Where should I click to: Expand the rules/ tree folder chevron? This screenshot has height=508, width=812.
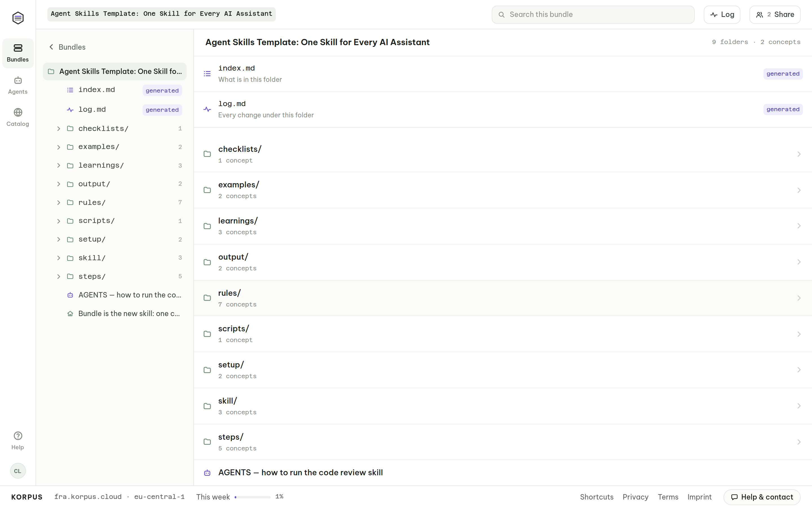59,203
